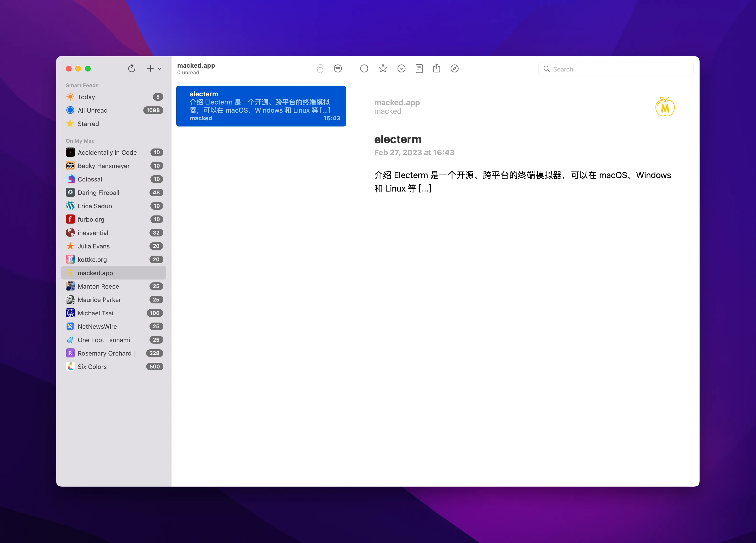
Task: Open the article in Safari
Action: pos(454,68)
